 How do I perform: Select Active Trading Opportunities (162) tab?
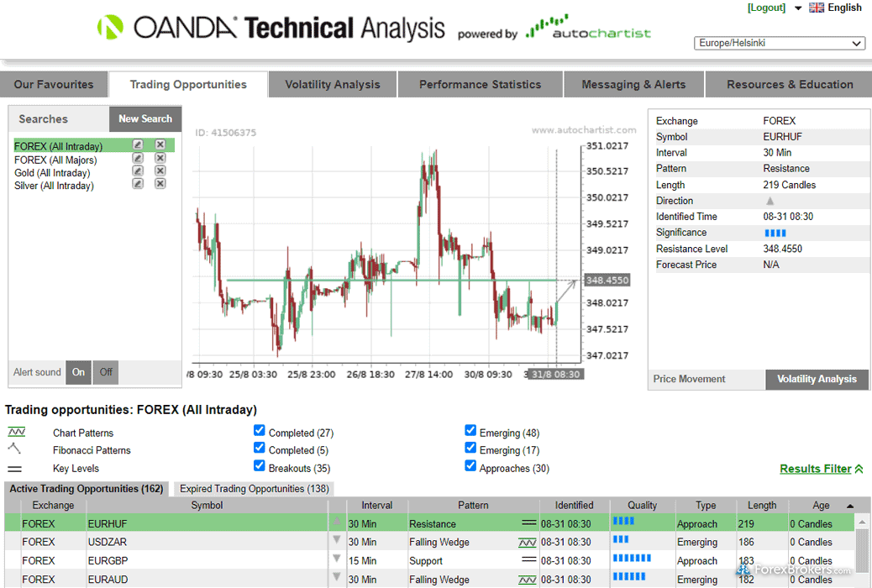[87, 488]
